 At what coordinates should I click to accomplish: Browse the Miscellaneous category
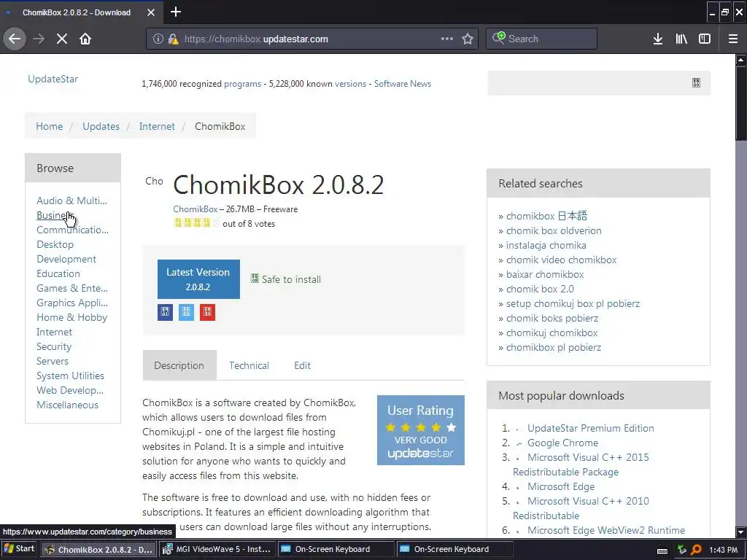tap(68, 405)
